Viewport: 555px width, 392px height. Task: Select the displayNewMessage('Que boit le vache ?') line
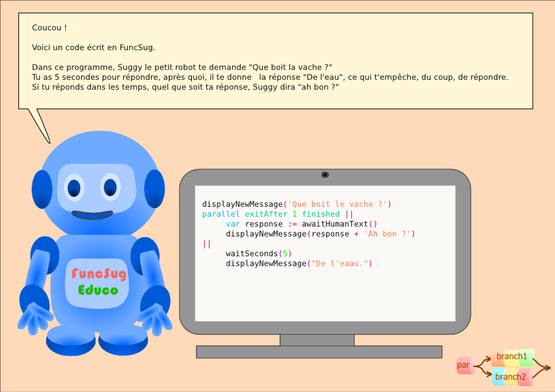[297, 204]
